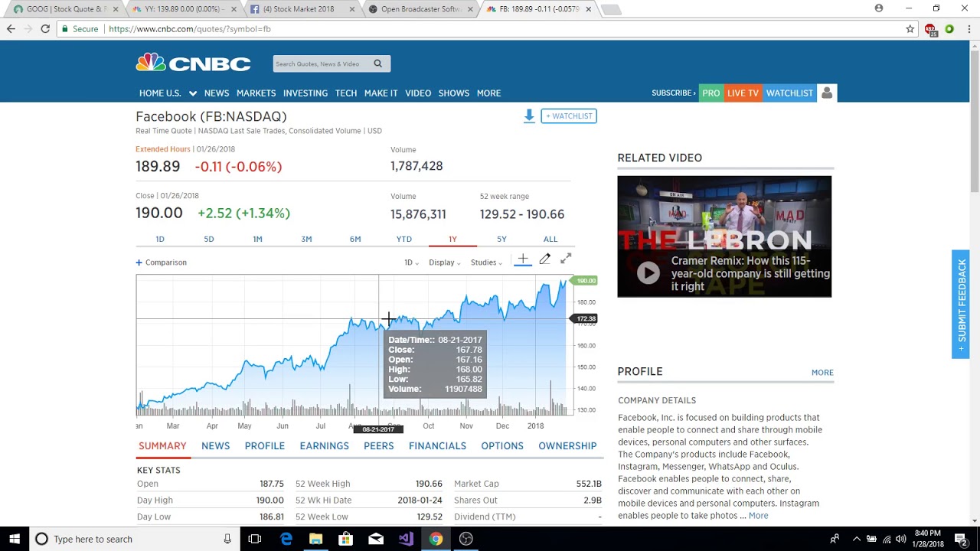
Task: Select the 1D chart range tab
Action: click(x=160, y=239)
